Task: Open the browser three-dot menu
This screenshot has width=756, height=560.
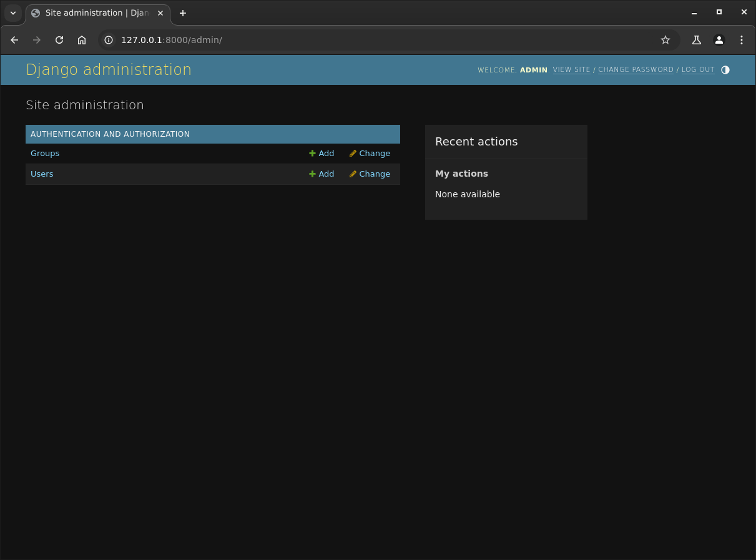Action: [x=742, y=40]
